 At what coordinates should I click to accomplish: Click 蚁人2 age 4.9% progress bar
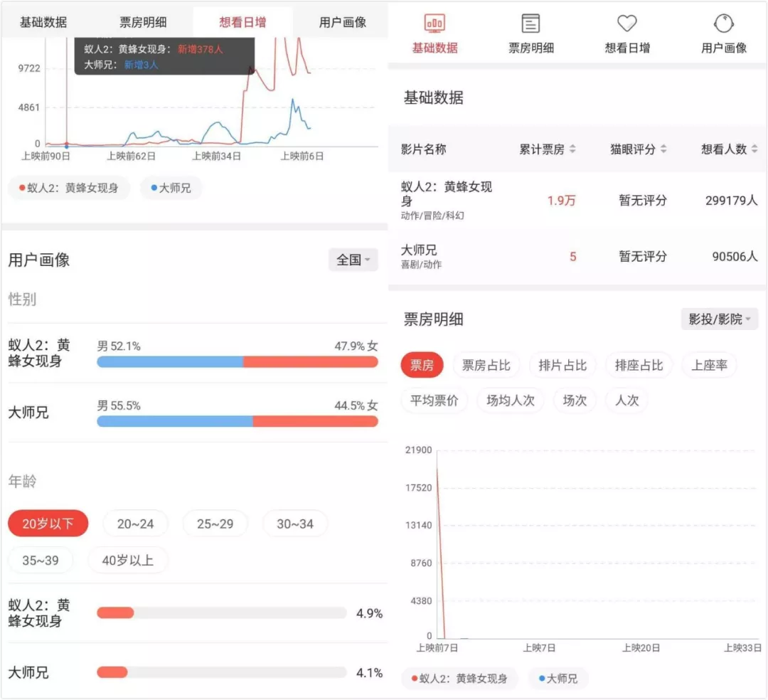coord(221,612)
